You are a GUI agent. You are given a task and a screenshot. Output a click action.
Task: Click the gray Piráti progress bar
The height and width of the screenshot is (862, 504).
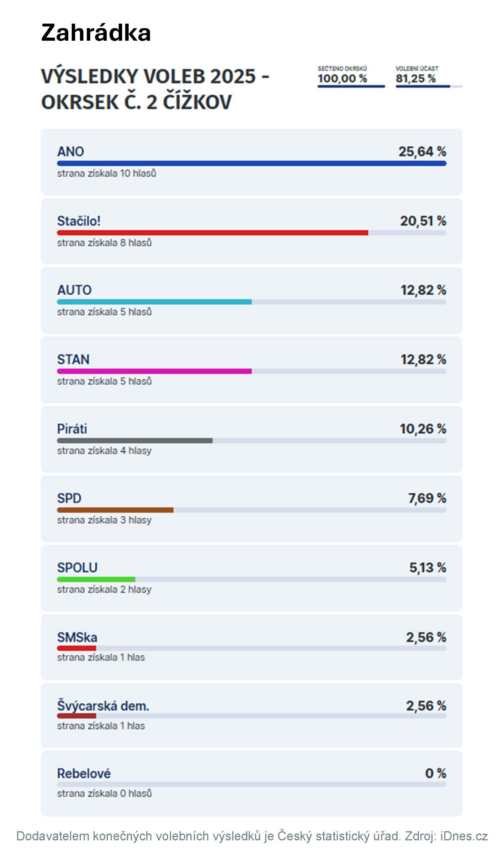134,441
